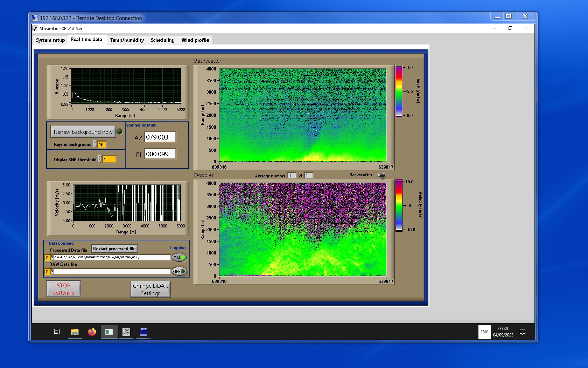Image resolution: width=588 pixels, height=368 pixels.
Task: Click the Average number input field
Action: coord(292,176)
